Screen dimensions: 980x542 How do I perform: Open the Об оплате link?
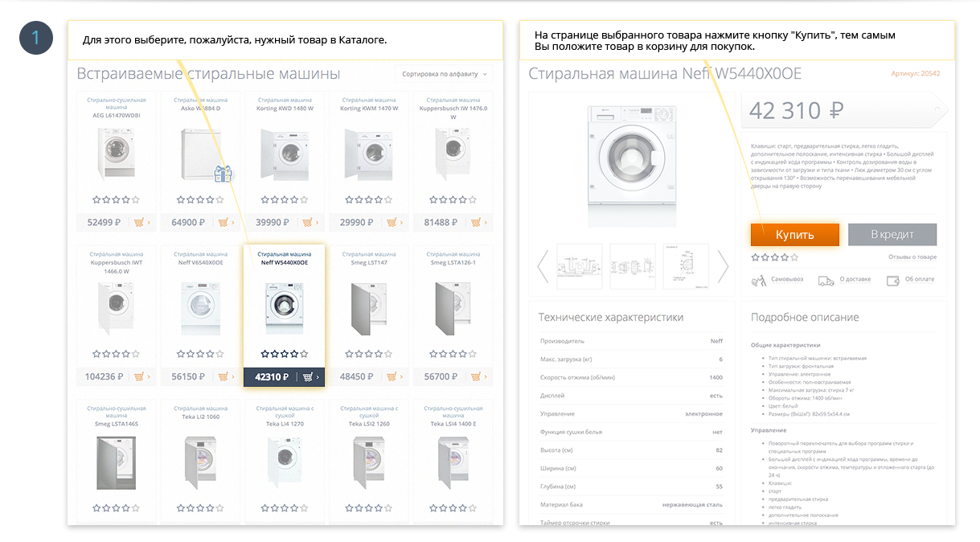coord(920,280)
